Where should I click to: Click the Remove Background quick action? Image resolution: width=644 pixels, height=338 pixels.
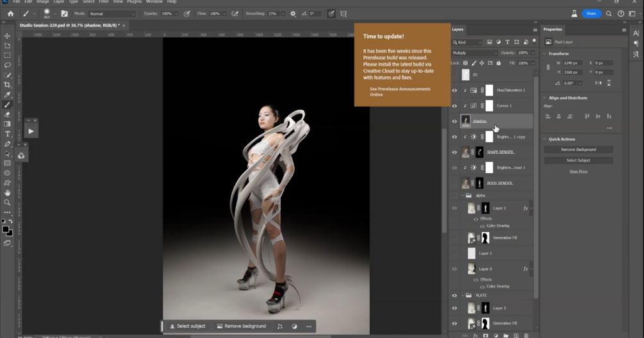pyautogui.click(x=578, y=149)
